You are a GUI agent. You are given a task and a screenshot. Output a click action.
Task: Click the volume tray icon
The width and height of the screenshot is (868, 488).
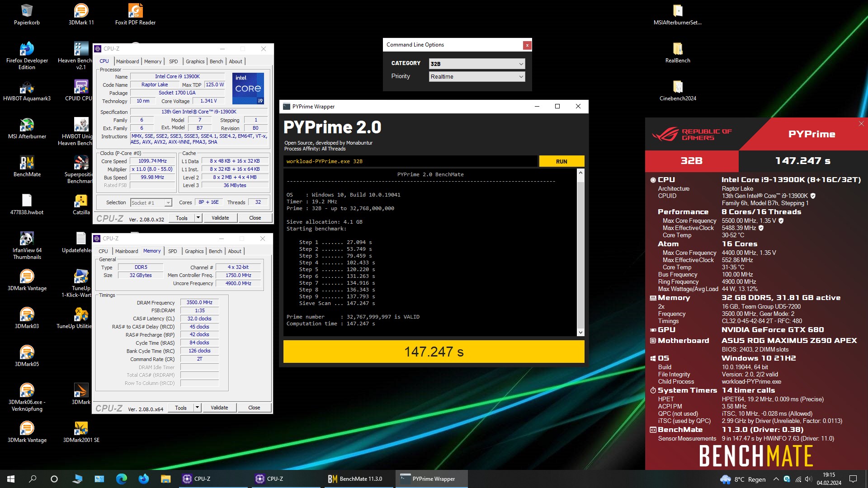tap(808, 479)
